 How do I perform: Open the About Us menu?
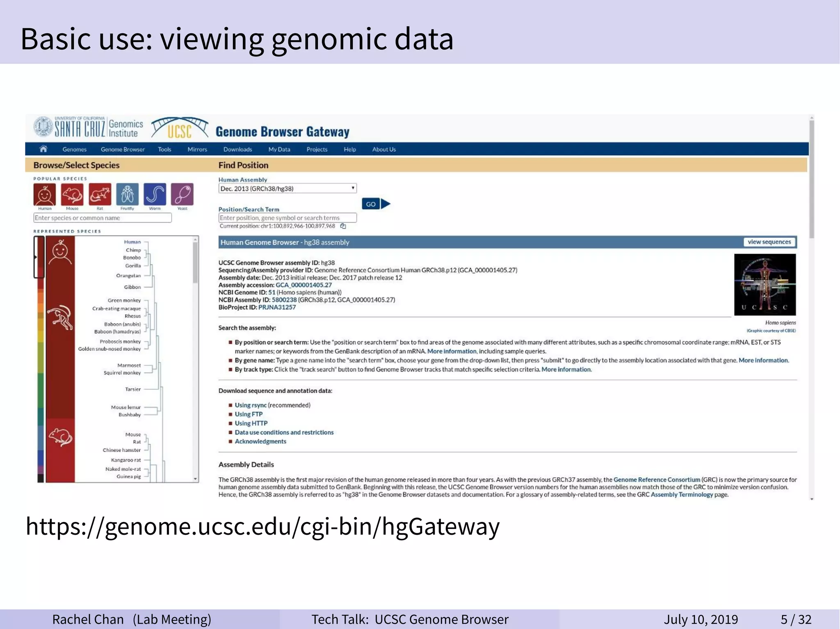(x=384, y=149)
